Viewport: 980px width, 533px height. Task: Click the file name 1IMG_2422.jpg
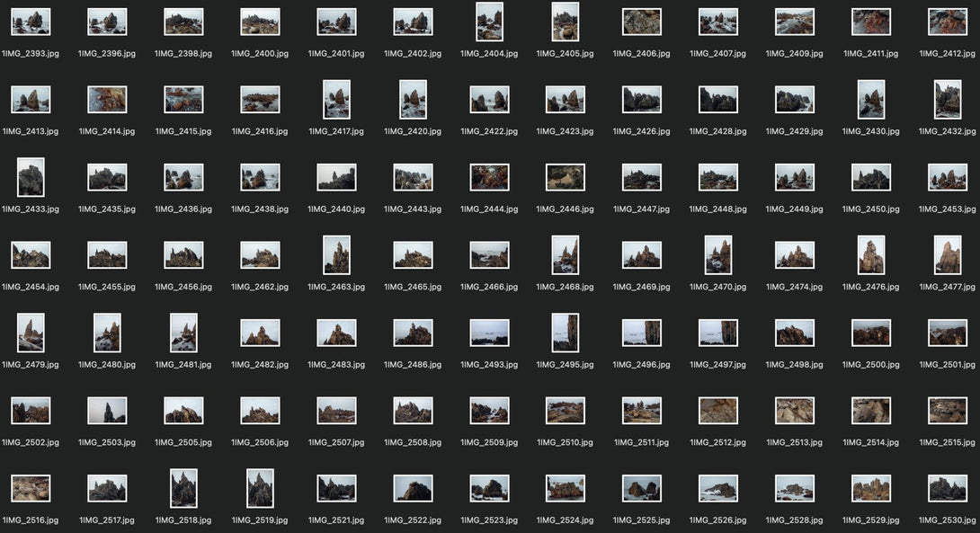coord(489,131)
